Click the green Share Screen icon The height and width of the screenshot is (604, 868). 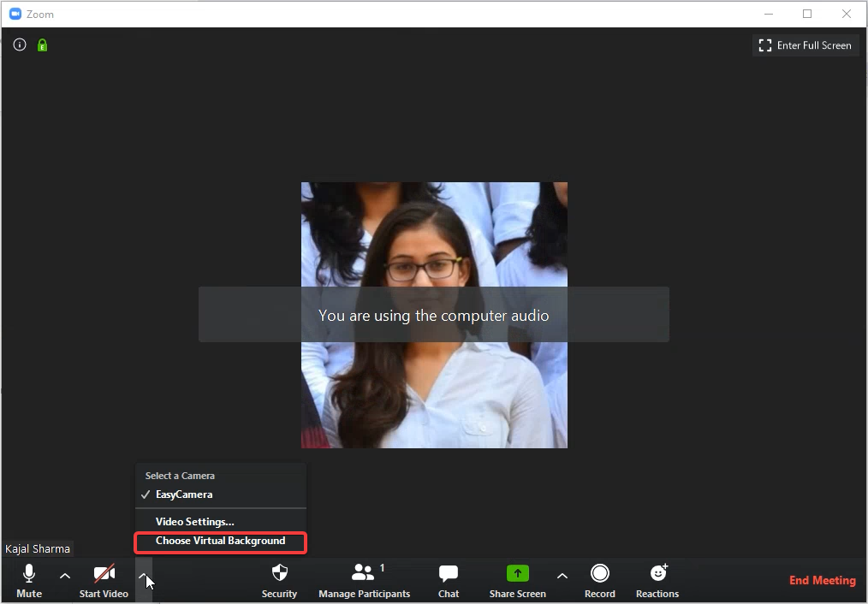tap(517, 574)
